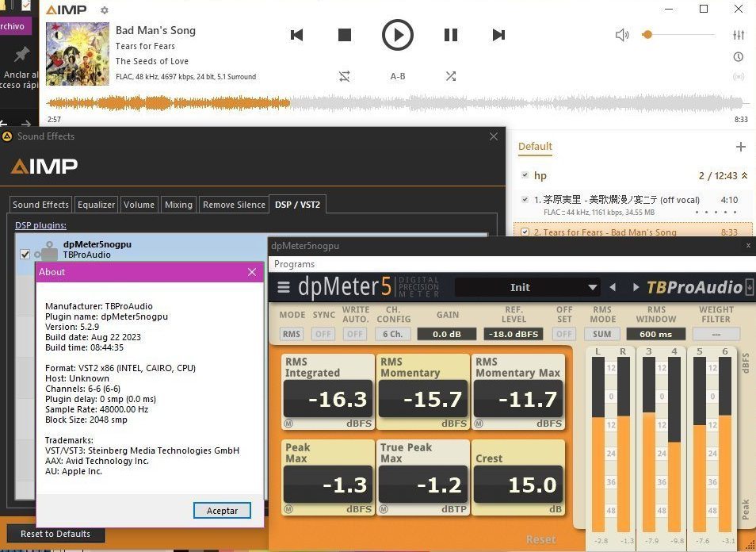Click the -18.0 dBFS reference level
The height and width of the screenshot is (552, 756).
513,334
